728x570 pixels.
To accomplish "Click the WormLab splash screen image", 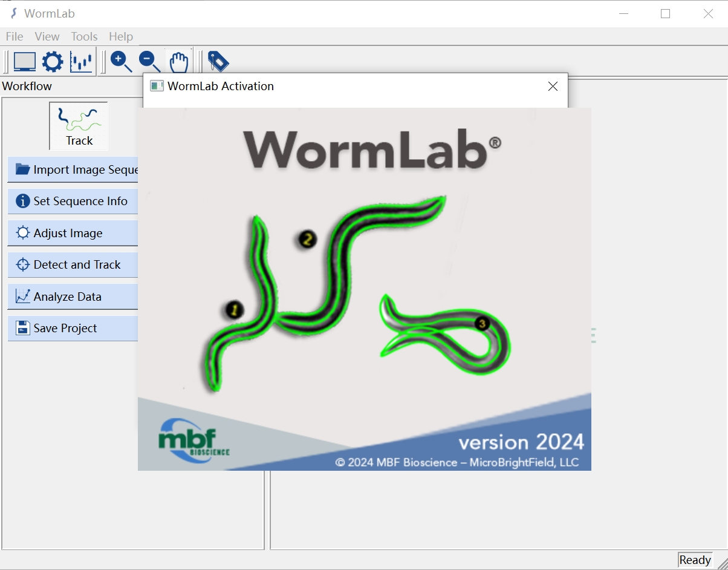I will click(x=365, y=289).
